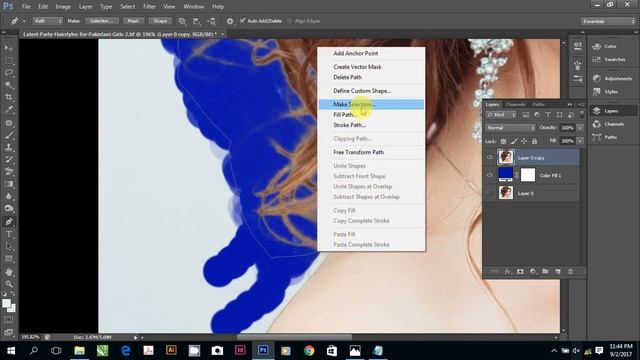The image size is (640, 360).
Task: Toggle Lock image pixels brush icon
Action: click(514, 141)
